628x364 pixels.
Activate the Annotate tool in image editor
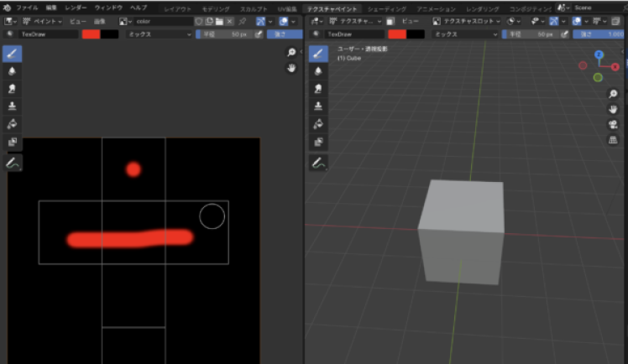point(13,163)
